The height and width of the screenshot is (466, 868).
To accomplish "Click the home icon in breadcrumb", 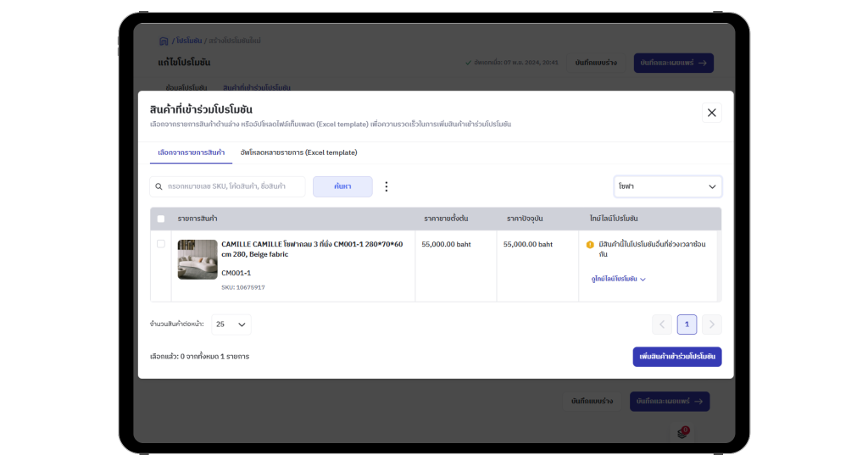I will point(164,41).
